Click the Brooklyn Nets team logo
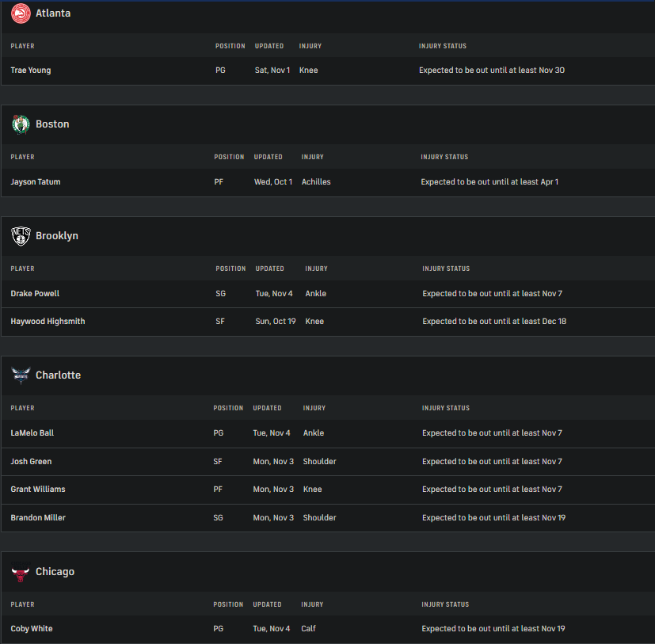This screenshot has height=644, width=655. coord(21,236)
